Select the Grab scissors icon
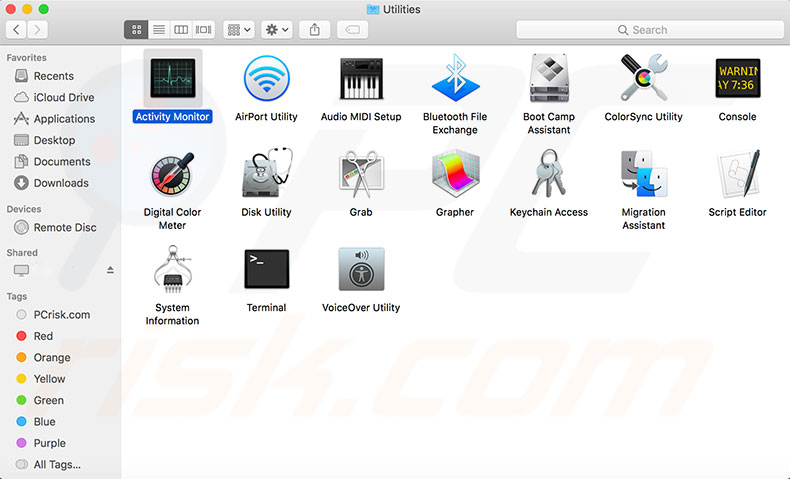 [x=361, y=174]
